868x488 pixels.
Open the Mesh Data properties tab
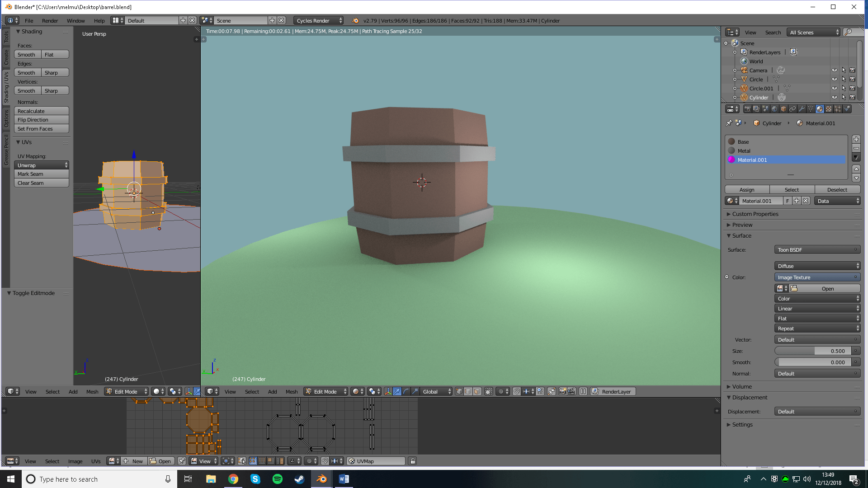click(x=811, y=109)
